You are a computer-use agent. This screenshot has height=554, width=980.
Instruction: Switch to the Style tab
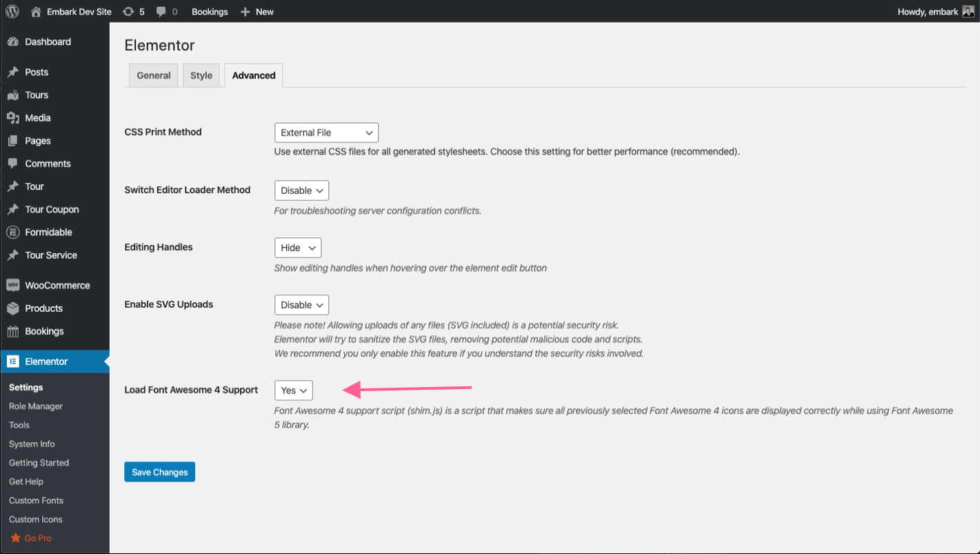(x=201, y=75)
